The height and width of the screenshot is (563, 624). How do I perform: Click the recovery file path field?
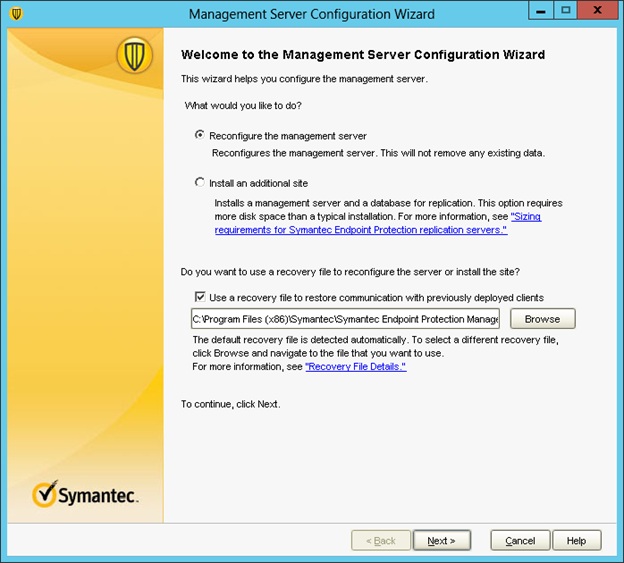tap(345, 319)
